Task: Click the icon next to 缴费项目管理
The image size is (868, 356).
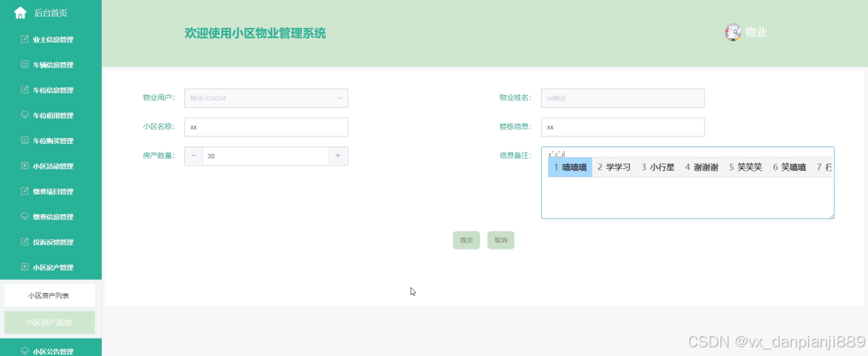Action: tap(25, 191)
